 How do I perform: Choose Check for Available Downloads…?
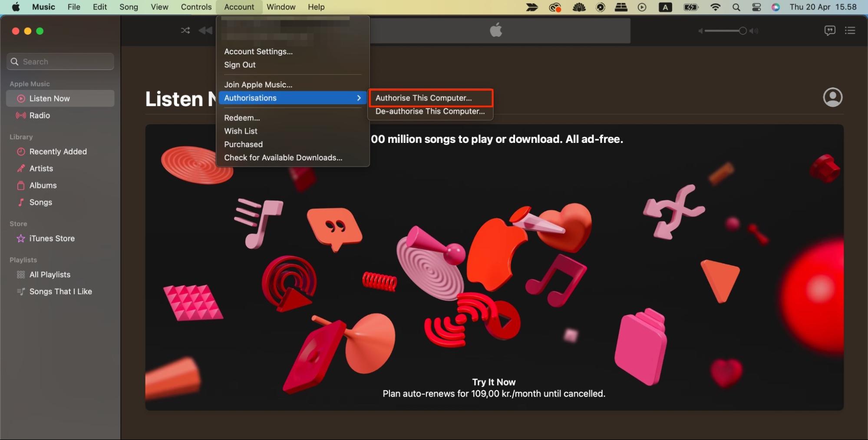coord(293,158)
